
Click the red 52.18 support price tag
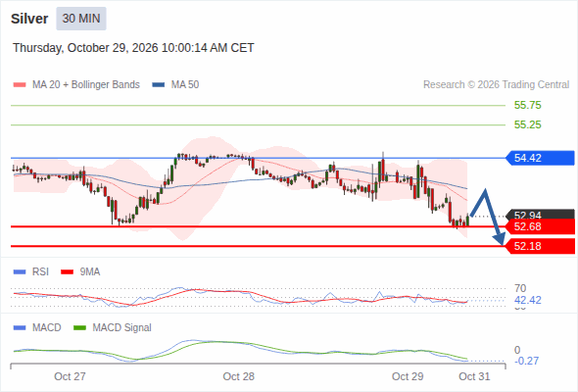[540, 246]
